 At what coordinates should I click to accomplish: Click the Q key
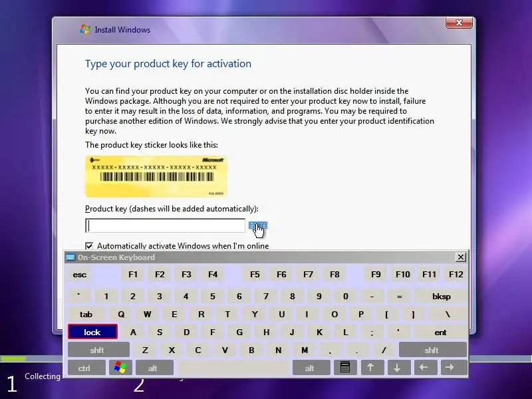point(121,314)
